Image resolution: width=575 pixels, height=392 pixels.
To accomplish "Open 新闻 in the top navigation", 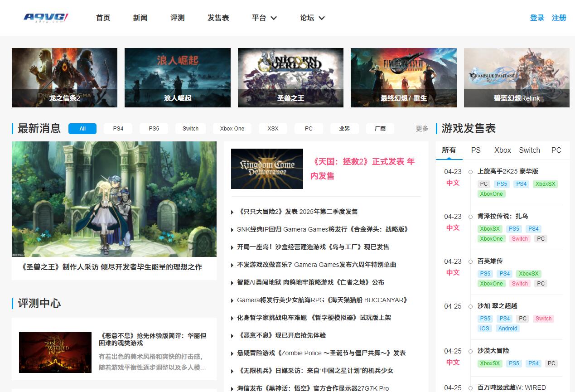I will (x=140, y=18).
